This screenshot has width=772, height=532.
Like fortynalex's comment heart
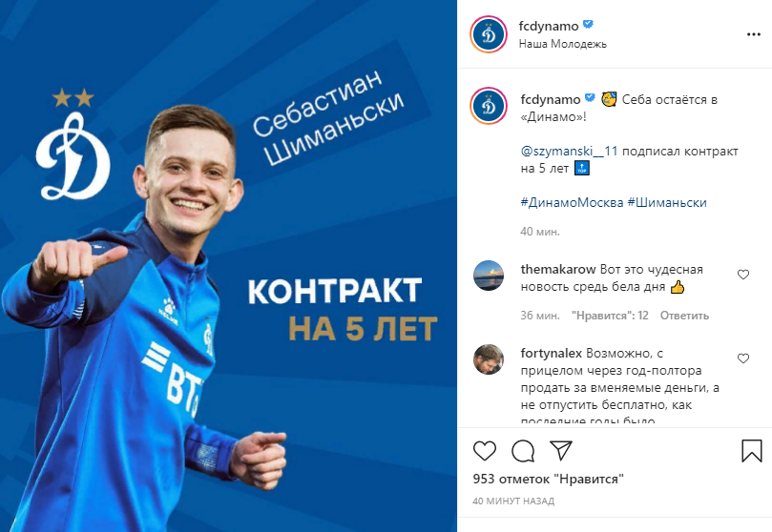(x=743, y=358)
